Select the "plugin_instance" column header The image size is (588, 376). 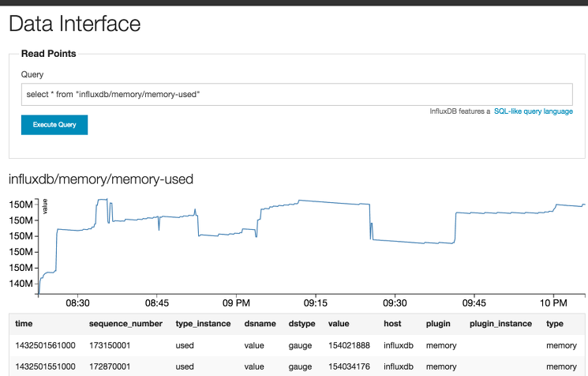pos(500,324)
